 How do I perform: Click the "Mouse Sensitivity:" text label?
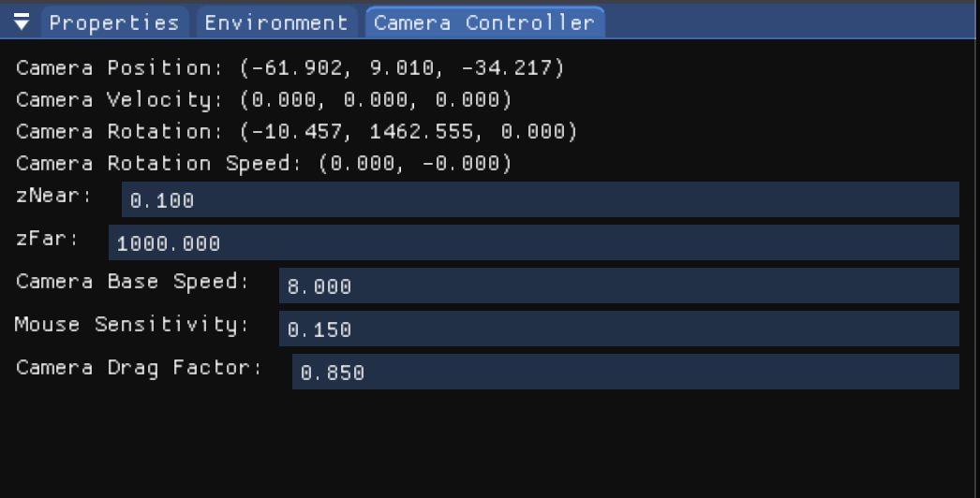click(x=132, y=326)
